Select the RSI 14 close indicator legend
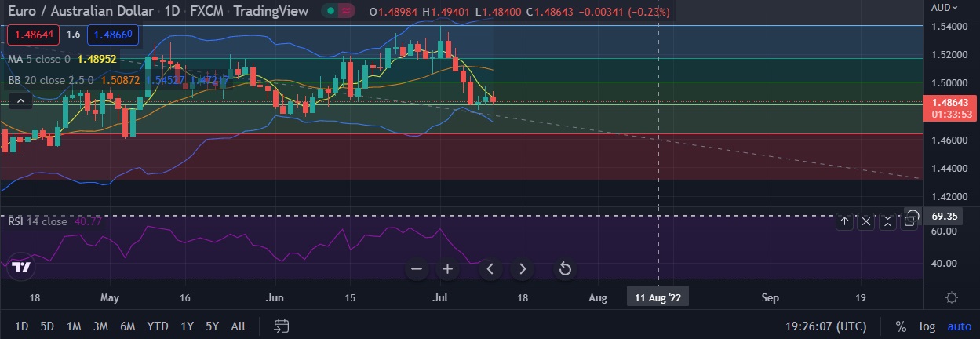Viewport: 980px width, 339px height. [x=38, y=221]
